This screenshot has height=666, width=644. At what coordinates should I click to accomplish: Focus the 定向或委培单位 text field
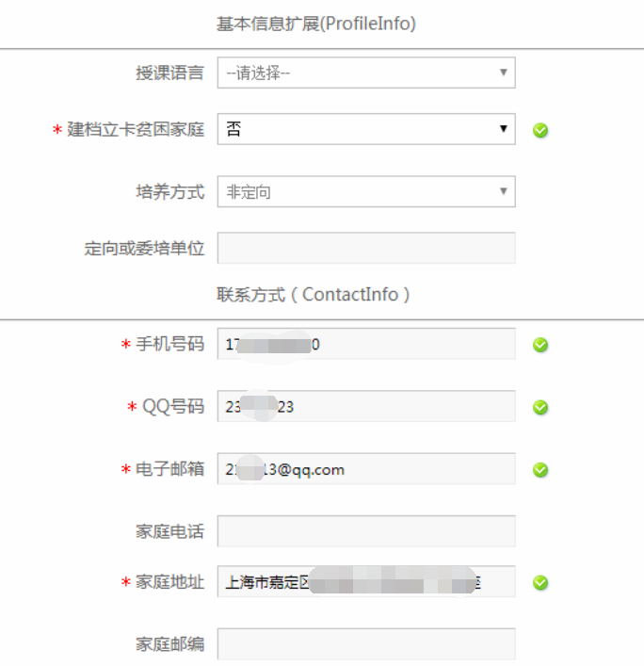(x=366, y=248)
